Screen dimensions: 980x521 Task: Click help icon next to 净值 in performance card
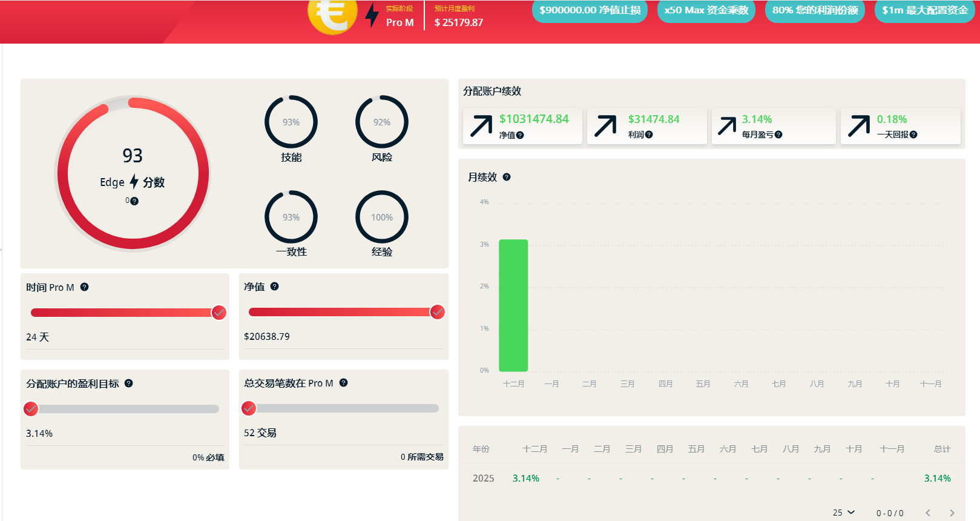click(520, 135)
